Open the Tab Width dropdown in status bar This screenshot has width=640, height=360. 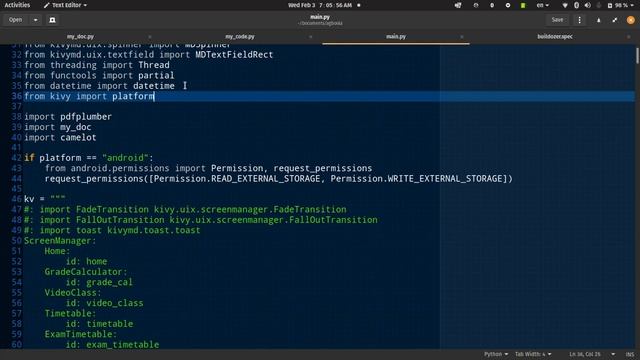point(533,354)
